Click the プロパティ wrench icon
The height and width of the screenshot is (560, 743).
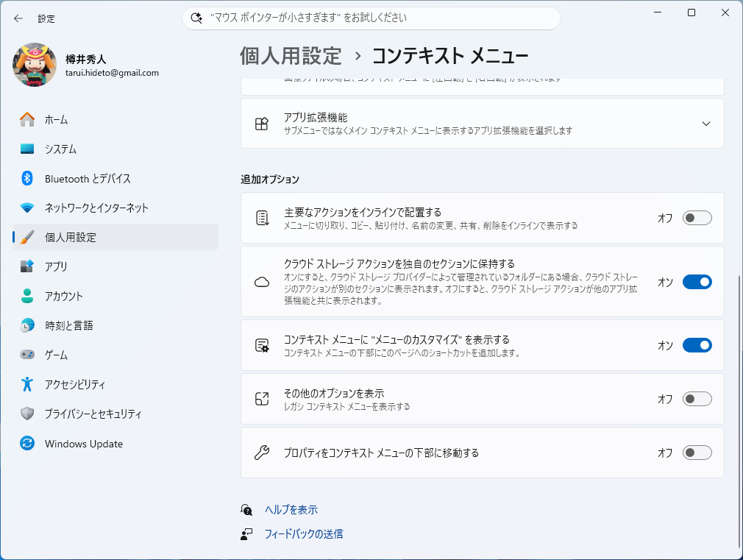click(x=262, y=453)
